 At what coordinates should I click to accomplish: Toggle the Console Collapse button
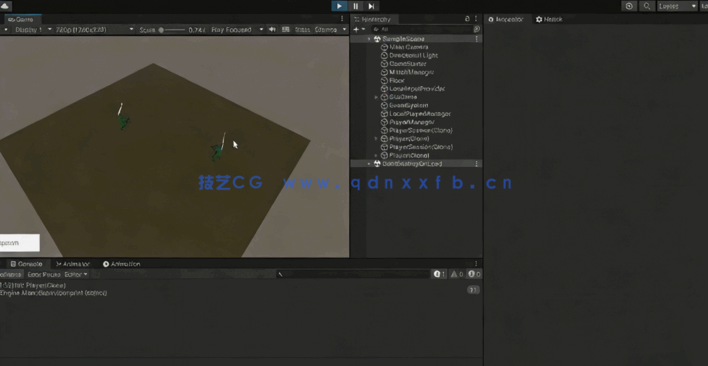click(x=11, y=274)
